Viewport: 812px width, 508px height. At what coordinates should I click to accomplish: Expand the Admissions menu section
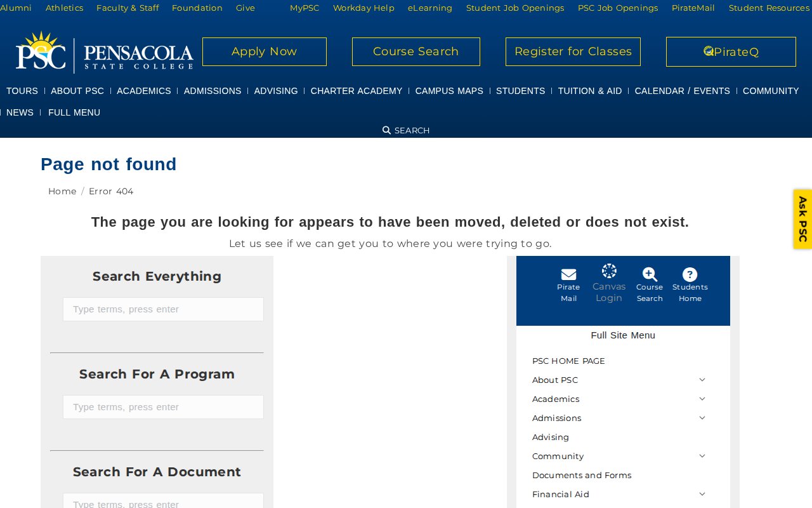[x=702, y=417]
